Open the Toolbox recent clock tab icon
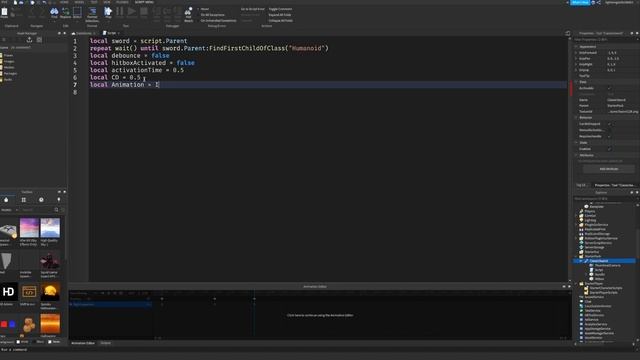The height and width of the screenshot is (360, 640). coord(41,200)
